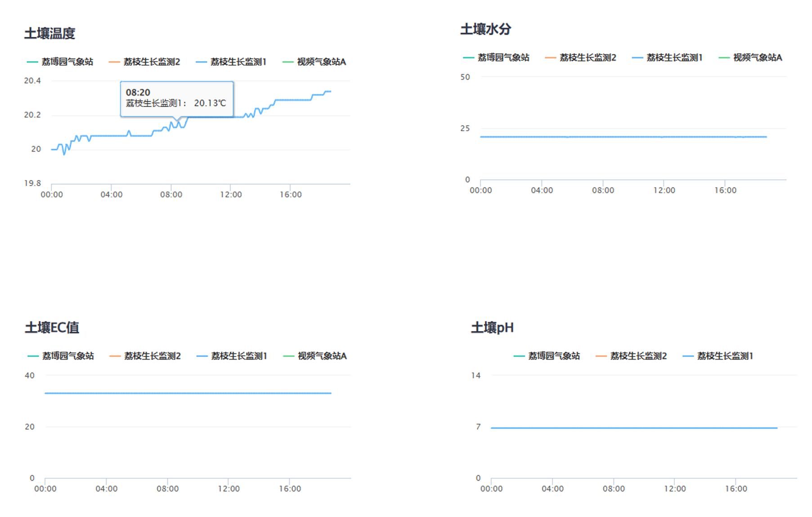The width and height of the screenshot is (812, 517).
Task: Toggle 荔枝生长监测2 legend in 土壤温度 chart
Action: (x=144, y=62)
